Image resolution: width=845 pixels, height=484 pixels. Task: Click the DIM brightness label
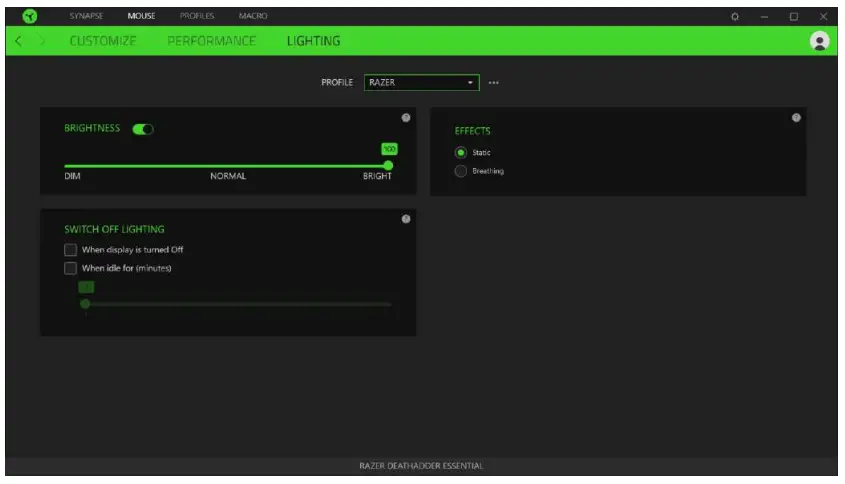[72, 176]
